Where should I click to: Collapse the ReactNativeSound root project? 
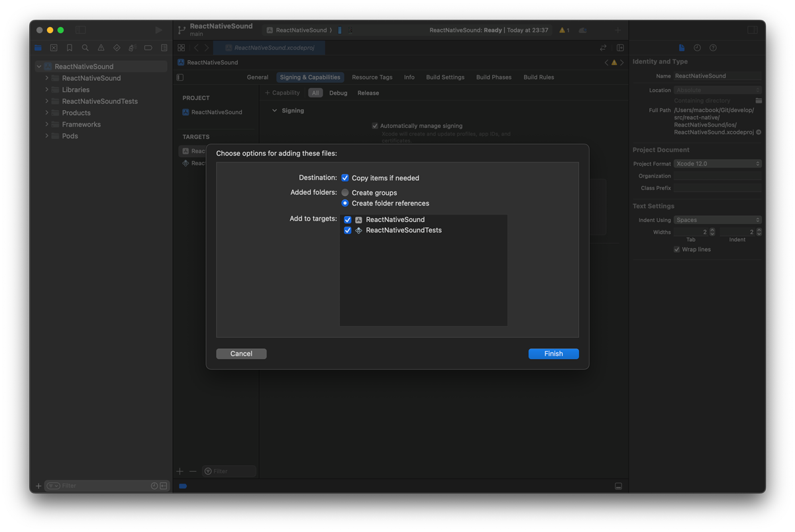click(x=39, y=66)
